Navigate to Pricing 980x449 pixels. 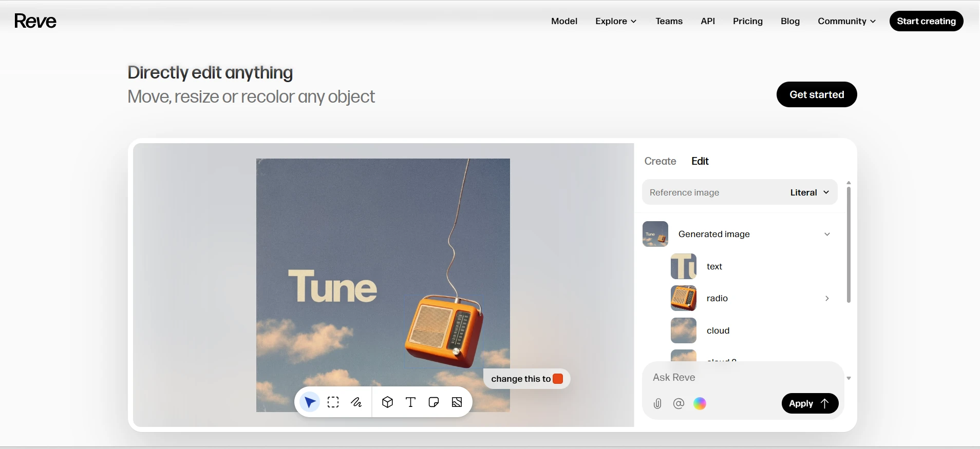point(747,21)
